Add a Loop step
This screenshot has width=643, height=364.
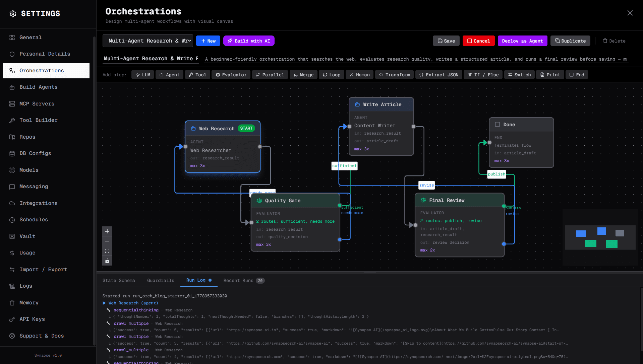click(332, 75)
